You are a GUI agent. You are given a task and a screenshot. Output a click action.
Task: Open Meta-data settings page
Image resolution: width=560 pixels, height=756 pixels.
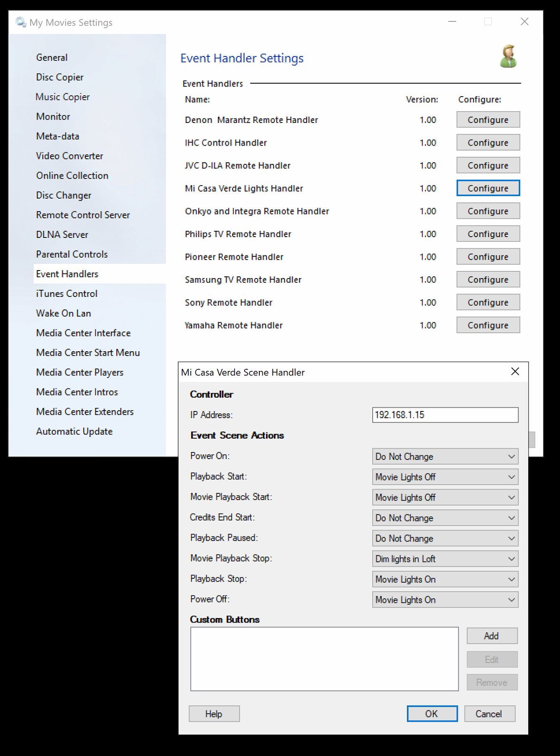58,136
